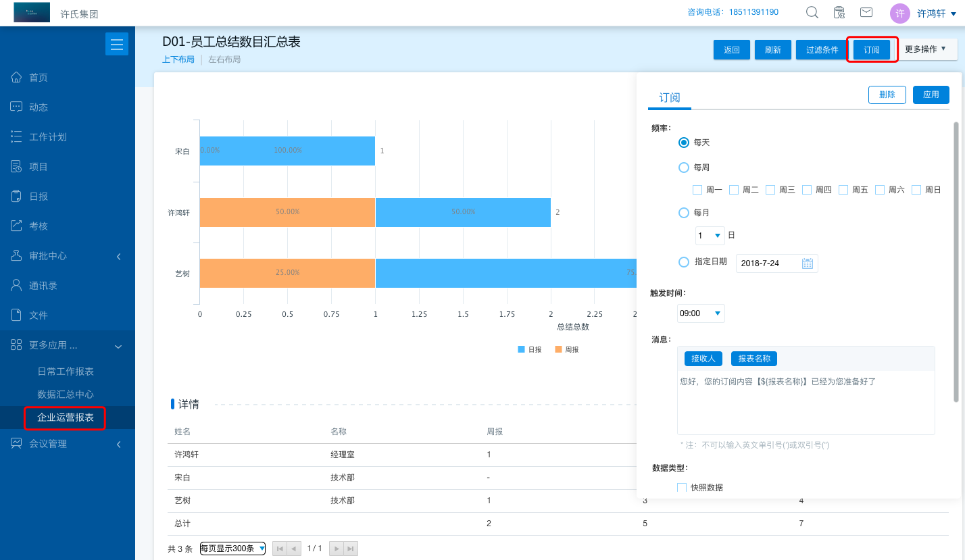Open the 许鸿轩 user menu arrow
Screen dimensions: 965x560
(954, 14)
